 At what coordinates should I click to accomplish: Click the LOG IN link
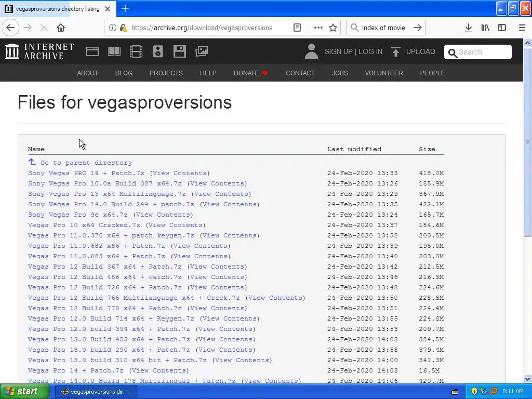[370, 51]
